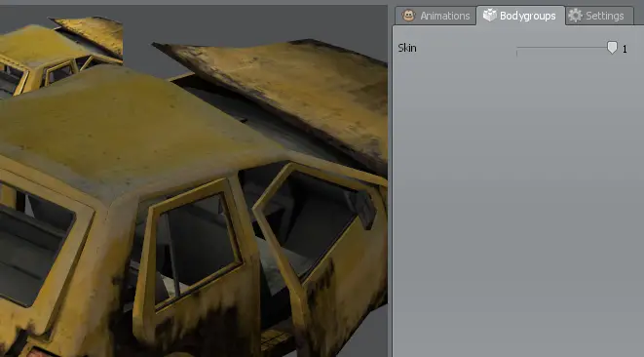644x357 pixels.
Task: Grab the Skin slider handle
Action: [x=612, y=48]
